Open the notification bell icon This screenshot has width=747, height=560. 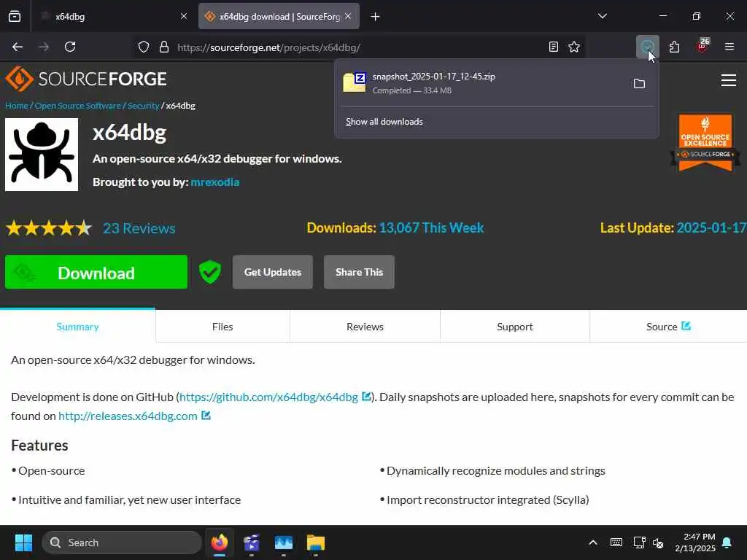click(x=727, y=542)
